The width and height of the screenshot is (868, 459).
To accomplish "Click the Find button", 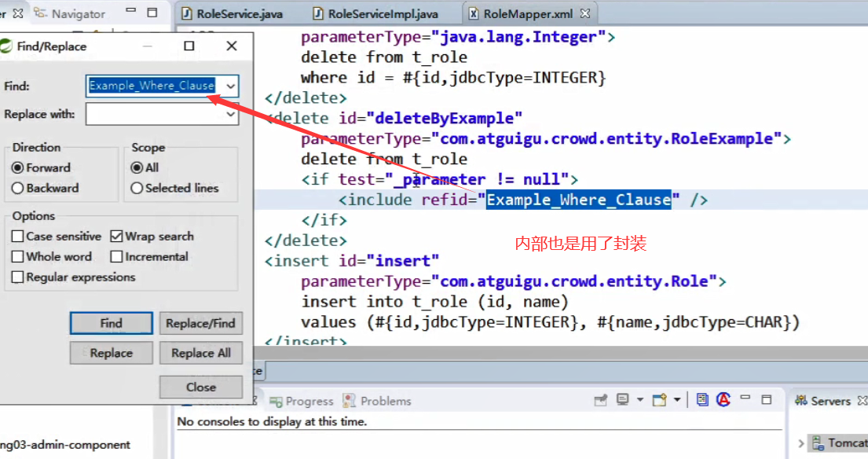I will click(x=112, y=323).
